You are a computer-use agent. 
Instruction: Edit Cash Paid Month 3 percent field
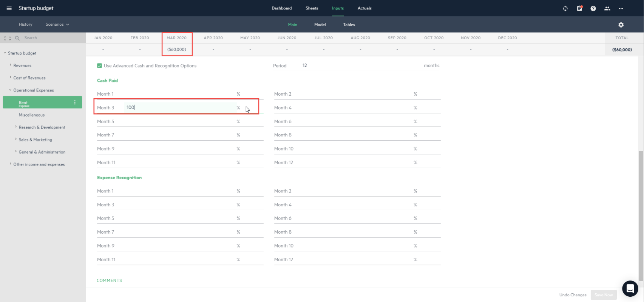pyautogui.click(x=180, y=108)
